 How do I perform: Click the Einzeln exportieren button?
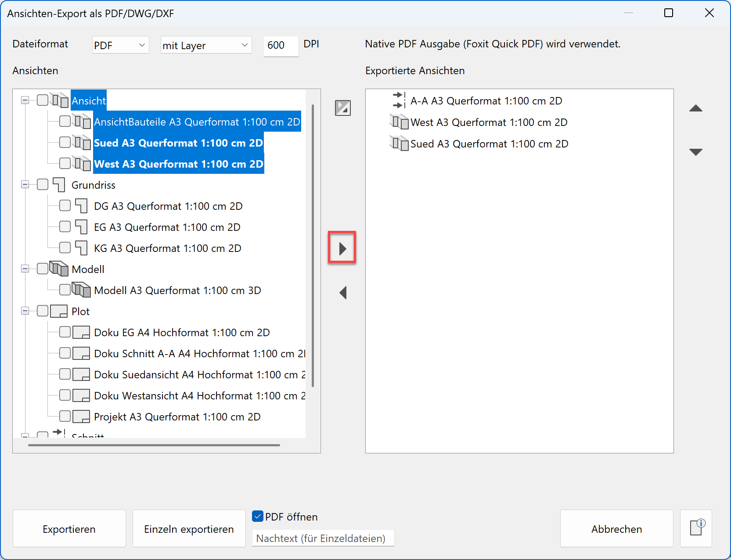coord(188,528)
